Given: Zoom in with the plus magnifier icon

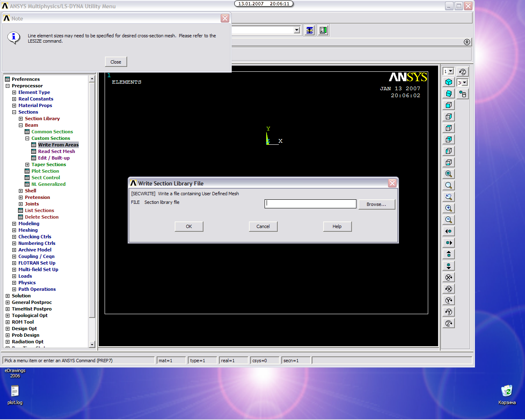Looking at the screenshot, I should coord(449,208).
